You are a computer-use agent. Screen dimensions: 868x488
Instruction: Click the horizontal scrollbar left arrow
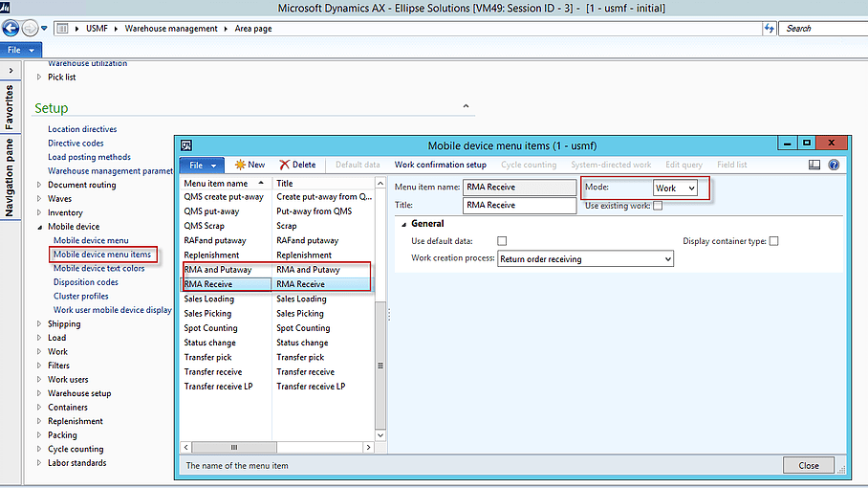tap(186, 447)
